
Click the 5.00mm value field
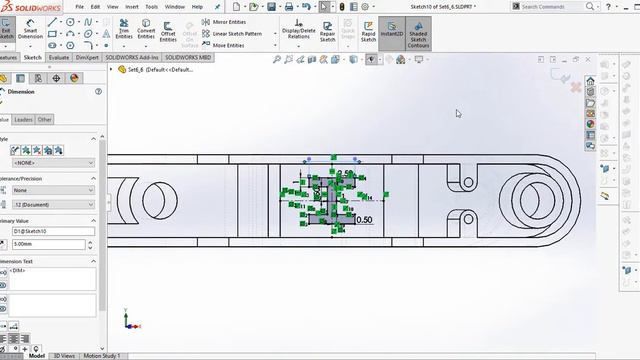coord(49,244)
